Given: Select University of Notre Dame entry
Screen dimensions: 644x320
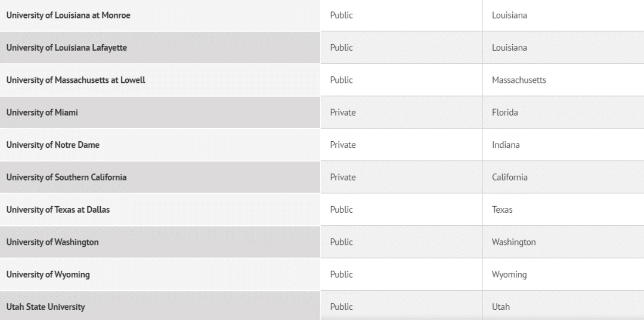Looking at the screenshot, I should click(x=52, y=145).
